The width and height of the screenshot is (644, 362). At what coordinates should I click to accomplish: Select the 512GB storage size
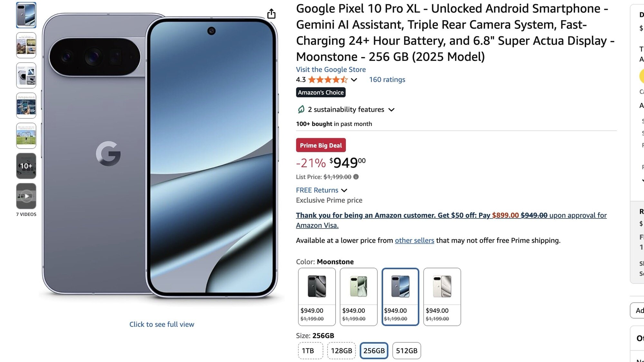pos(406,350)
